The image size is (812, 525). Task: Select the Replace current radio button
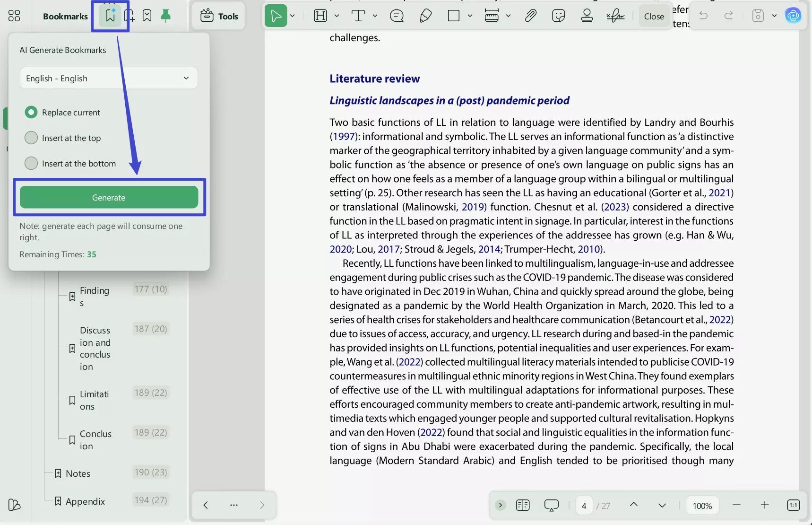31,112
